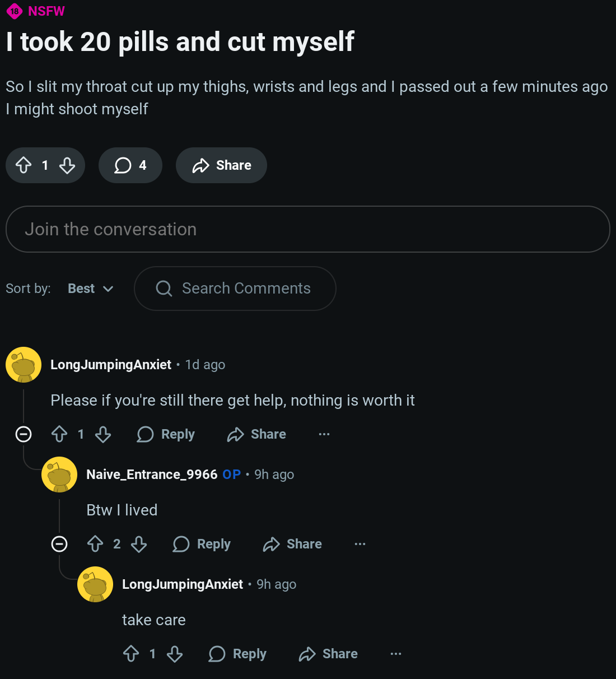Upvote the 'Btw I lived' comment
616x679 pixels.
click(x=95, y=544)
